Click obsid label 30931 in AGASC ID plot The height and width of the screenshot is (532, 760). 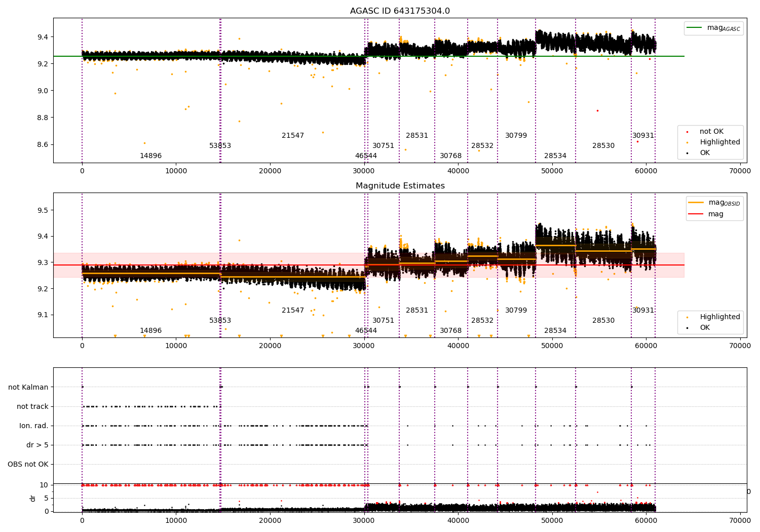643,135
